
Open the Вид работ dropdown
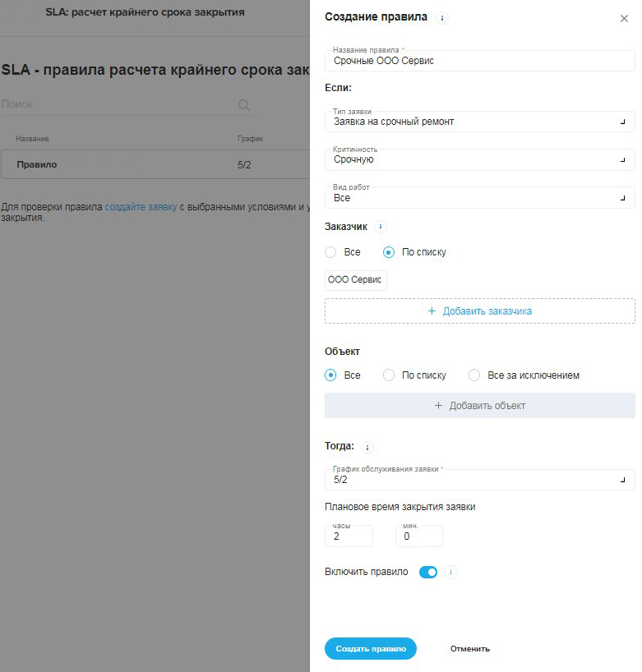pyautogui.click(x=479, y=197)
